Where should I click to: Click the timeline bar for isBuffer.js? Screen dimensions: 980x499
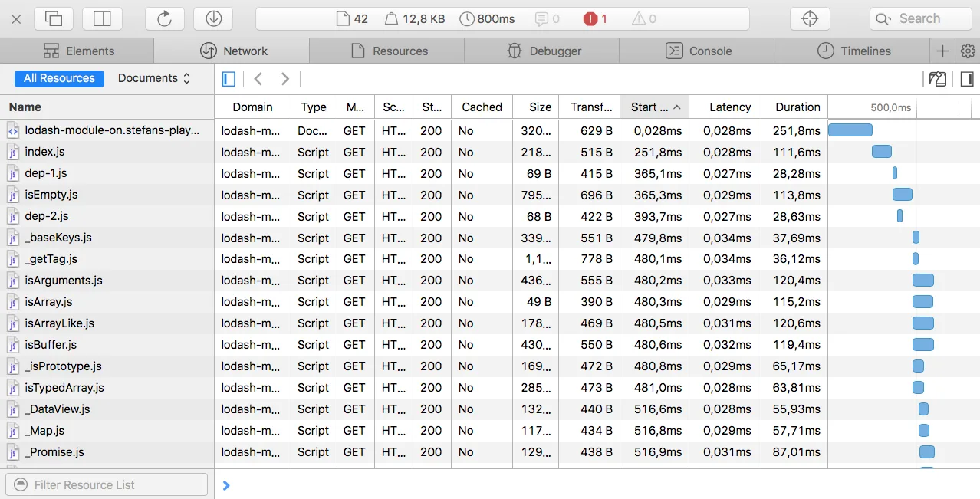pyautogui.click(x=923, y=345)
